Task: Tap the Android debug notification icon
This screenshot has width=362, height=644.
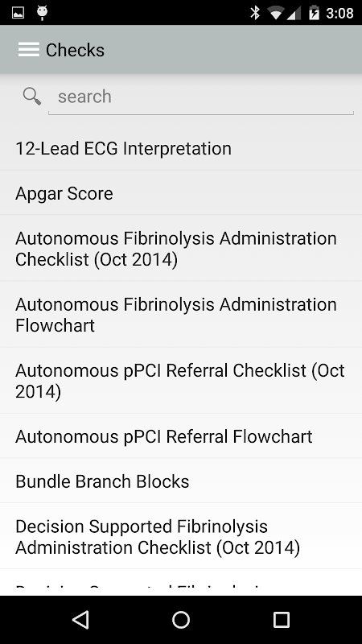Action: point(43,13)
